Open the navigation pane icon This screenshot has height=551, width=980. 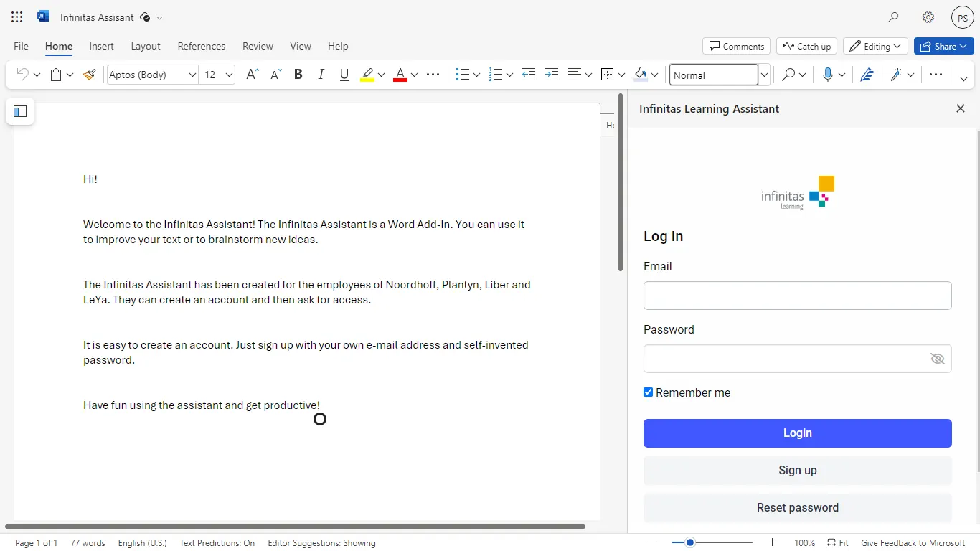pos(20,111)
